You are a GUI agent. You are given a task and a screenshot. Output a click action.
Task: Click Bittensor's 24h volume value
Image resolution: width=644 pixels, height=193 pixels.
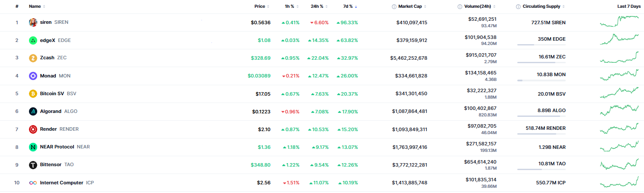(481, 161)
